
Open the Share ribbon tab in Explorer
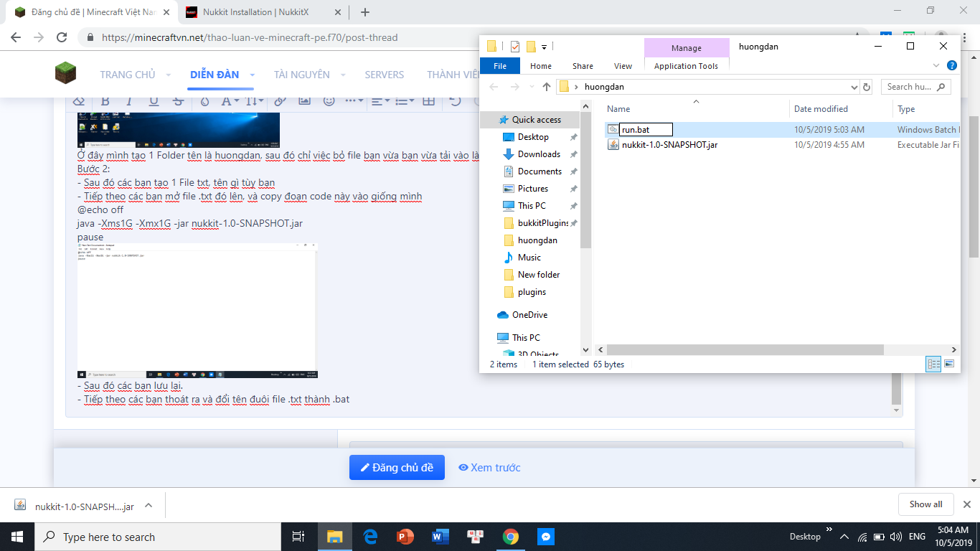pos(583,66)
